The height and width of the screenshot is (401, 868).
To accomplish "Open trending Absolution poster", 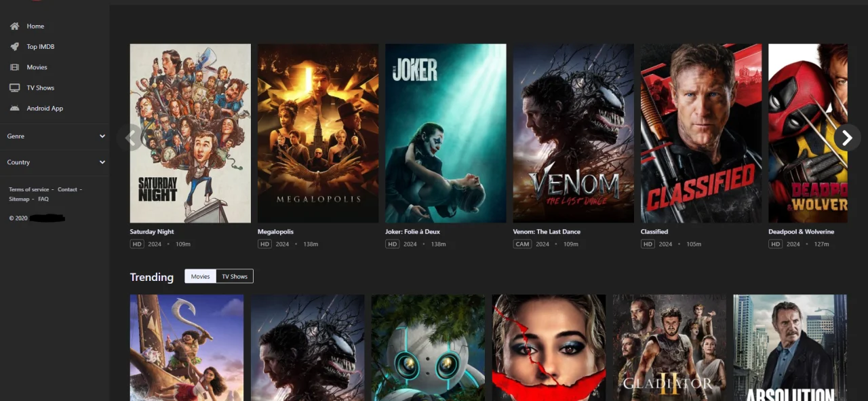I will 790,347.
